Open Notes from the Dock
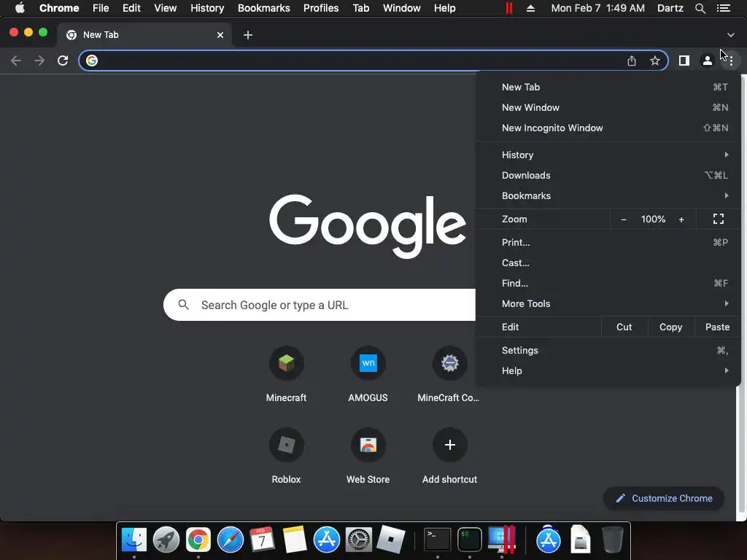Image resolution: width=747 pixels, height=560 pixels. tap(295, 540)
